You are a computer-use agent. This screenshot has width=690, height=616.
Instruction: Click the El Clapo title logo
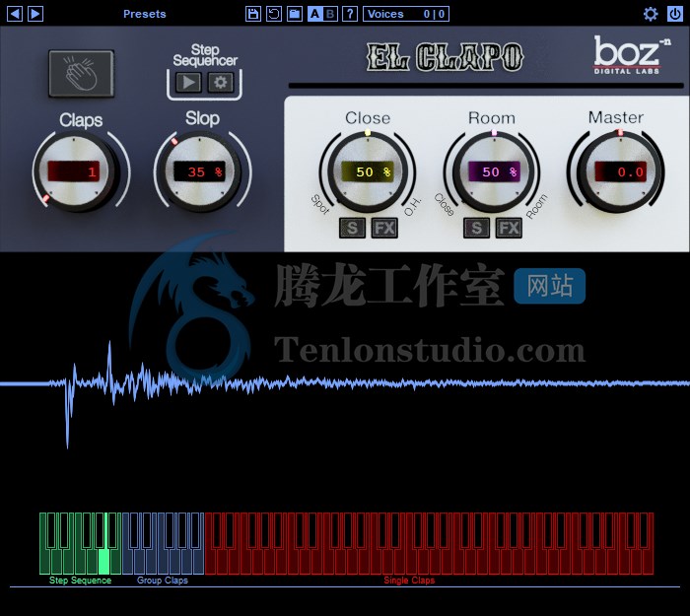point(445,57)
